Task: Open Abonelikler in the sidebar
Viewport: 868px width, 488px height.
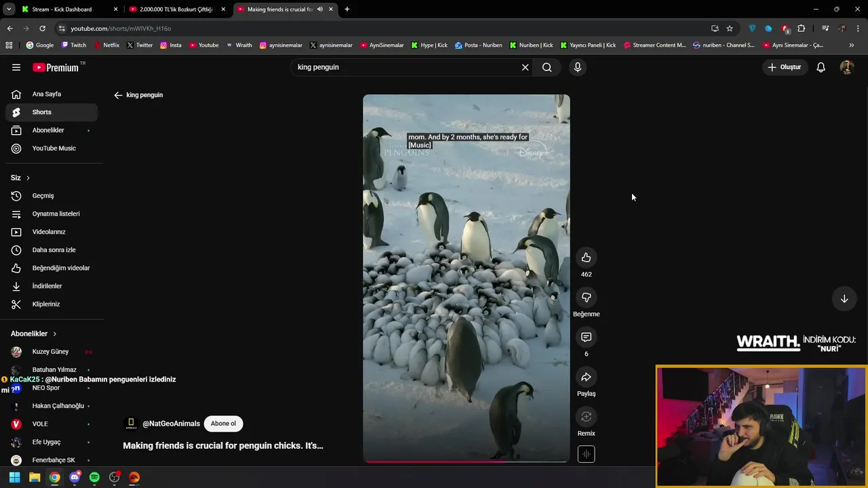Action: [51, 130]
